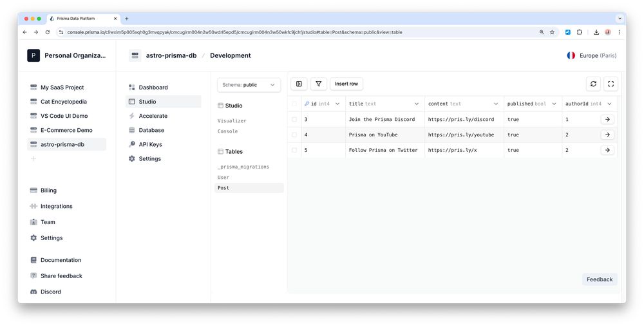Open the Visualizer link
Image resolution: width=644 pixels, height=327 pixels.
pos(232,120)
